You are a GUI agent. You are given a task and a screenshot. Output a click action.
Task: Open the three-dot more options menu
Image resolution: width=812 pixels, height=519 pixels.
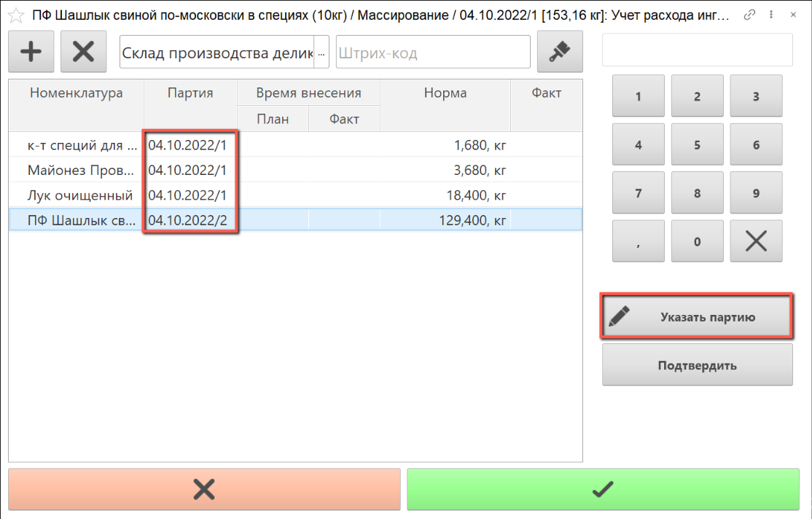771,15
